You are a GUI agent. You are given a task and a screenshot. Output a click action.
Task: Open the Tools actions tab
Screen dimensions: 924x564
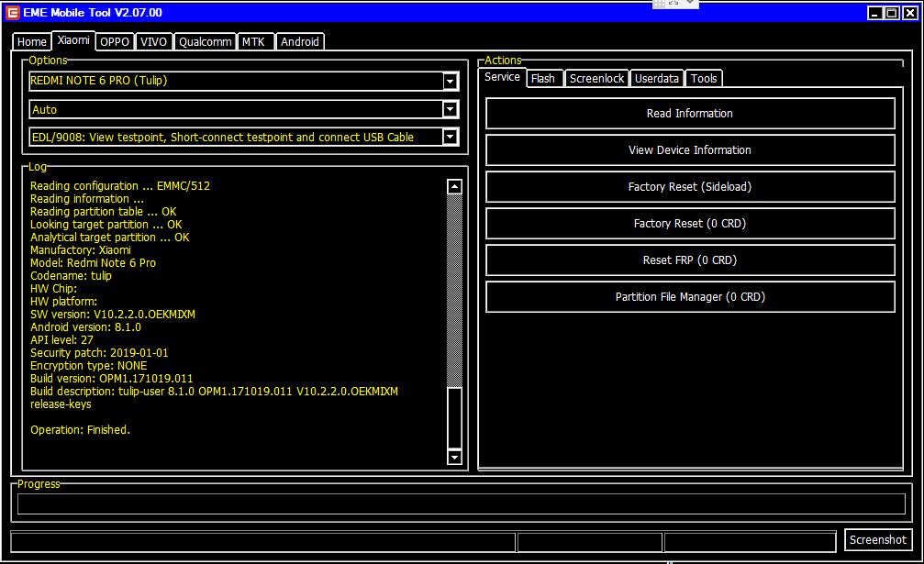click(x=704, y=78)
